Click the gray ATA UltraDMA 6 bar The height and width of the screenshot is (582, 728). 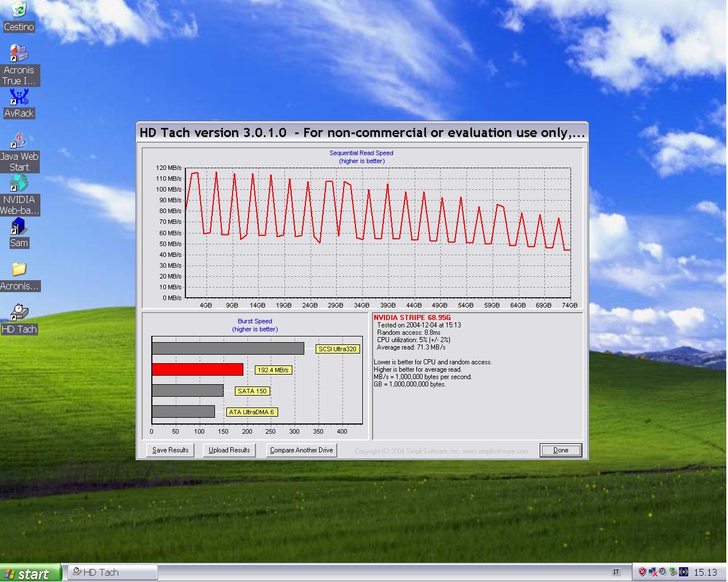click(x=184, y=411)
